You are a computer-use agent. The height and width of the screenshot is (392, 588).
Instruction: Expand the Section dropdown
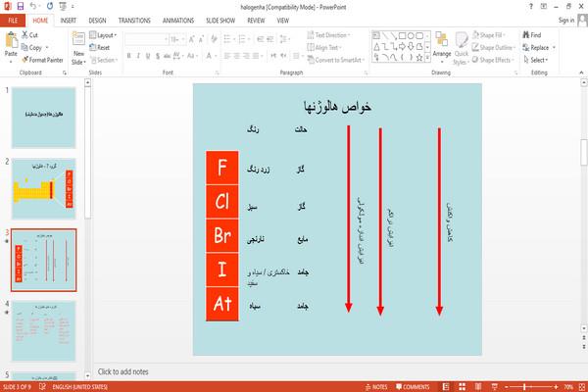[104, 60]
